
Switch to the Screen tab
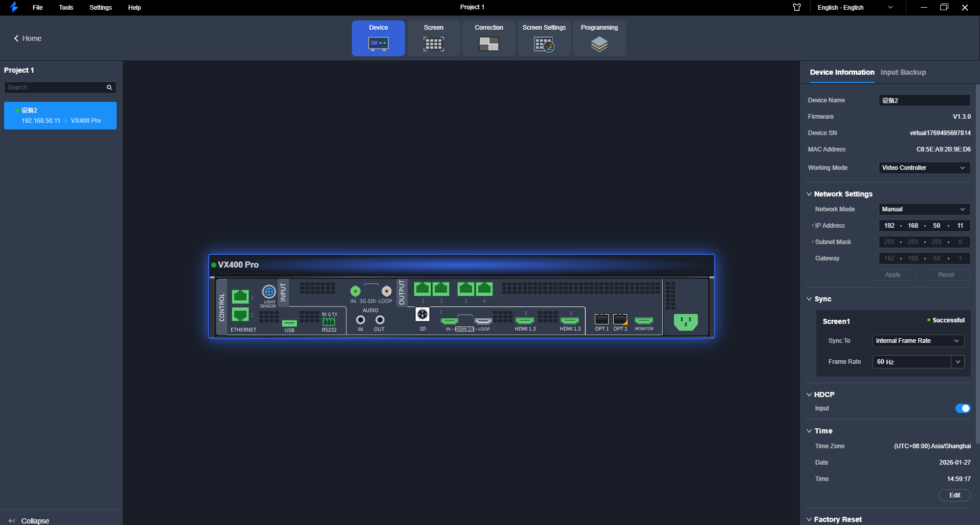click(434, 38)
